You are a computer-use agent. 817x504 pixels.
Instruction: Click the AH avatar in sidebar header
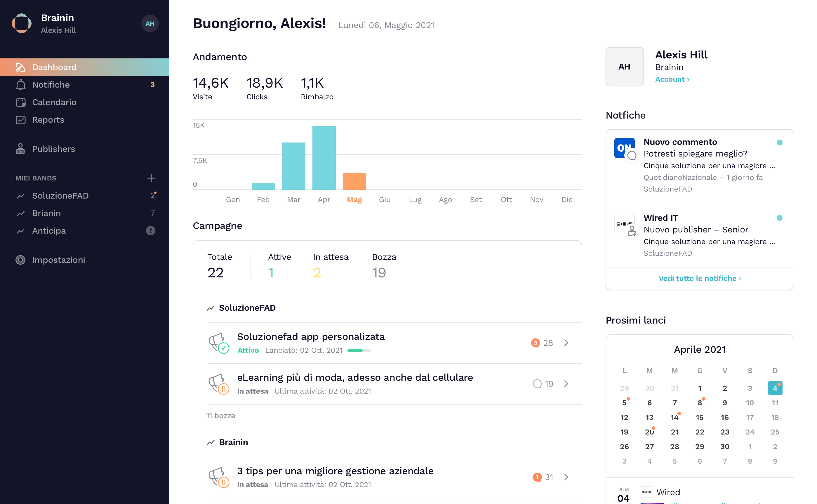point(150,23)
